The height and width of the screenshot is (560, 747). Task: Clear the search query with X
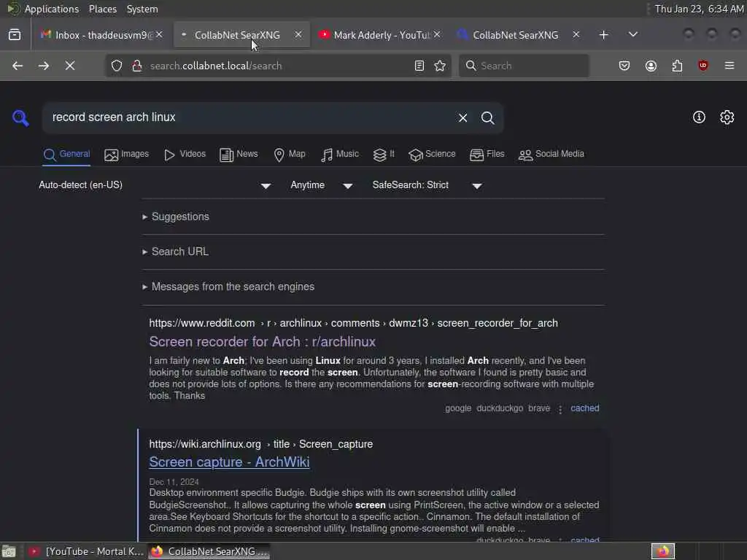(462, 117)
